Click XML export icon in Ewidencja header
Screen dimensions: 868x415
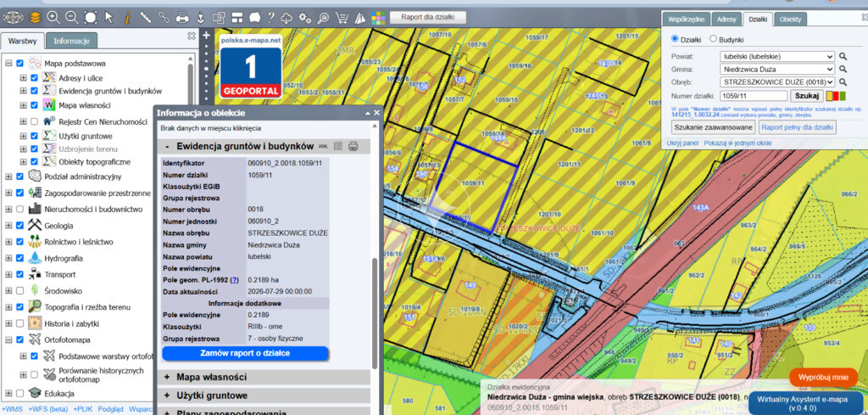pyautogui.click(x=324, y=146)
